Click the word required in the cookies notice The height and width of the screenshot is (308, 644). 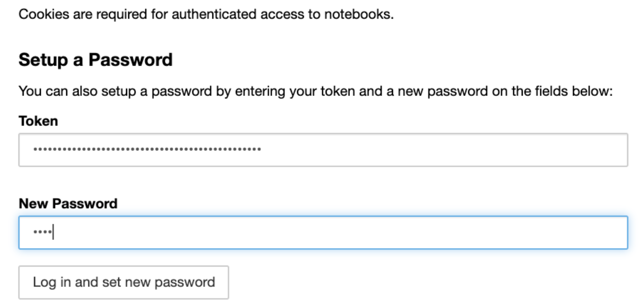(121, 14)
